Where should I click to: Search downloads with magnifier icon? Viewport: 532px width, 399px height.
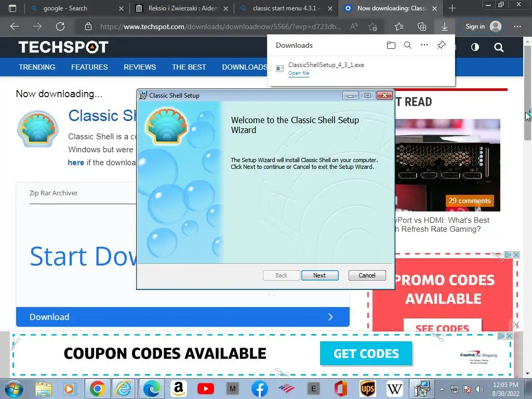[407, 45]
